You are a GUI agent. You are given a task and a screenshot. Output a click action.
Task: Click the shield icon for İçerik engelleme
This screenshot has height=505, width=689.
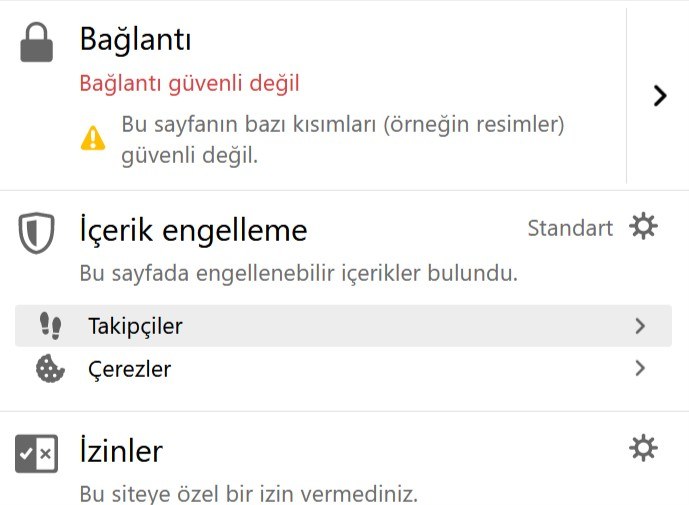tap(36, 233)
